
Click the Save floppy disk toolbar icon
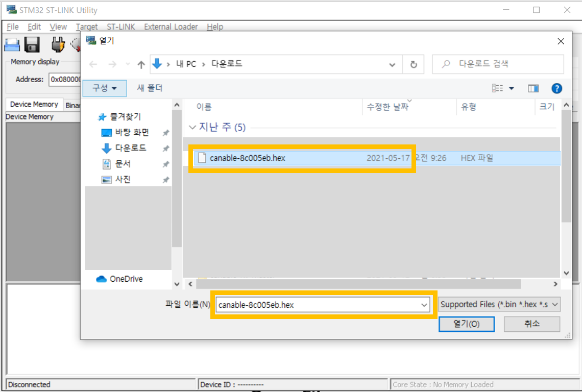point(32,44)
